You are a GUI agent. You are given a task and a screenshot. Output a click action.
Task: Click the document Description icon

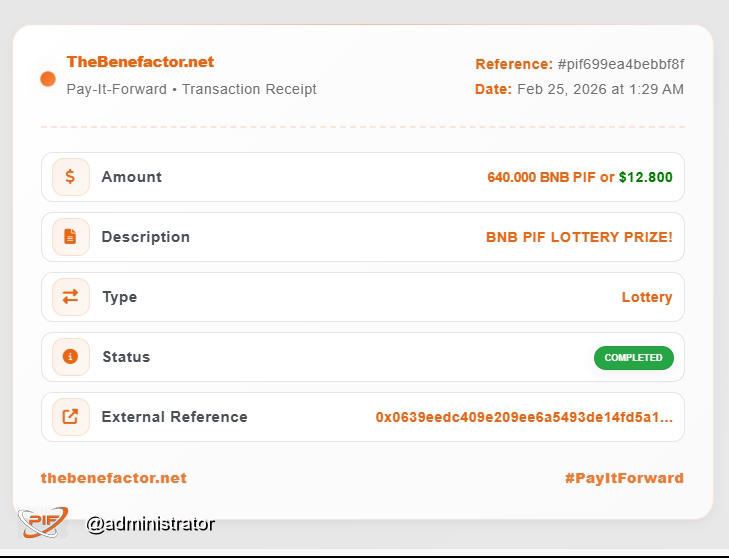pyautogui.click(x=71, y=237)
